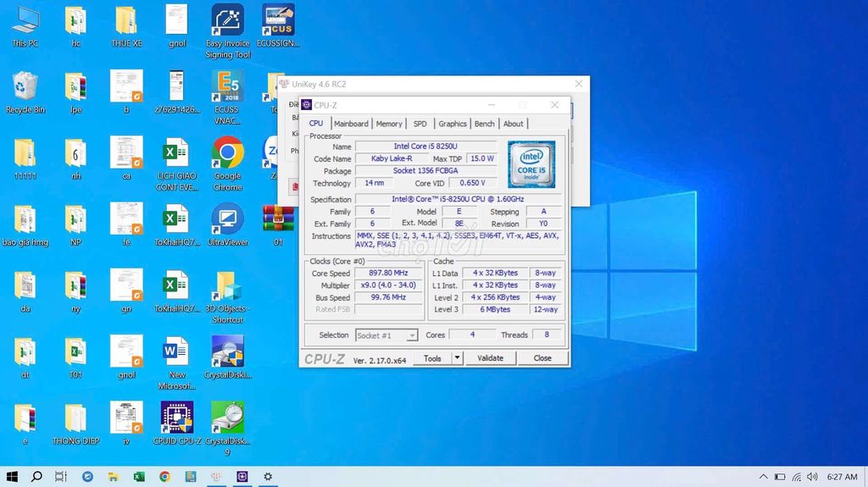868x487 pixels.
Task: Close the UniKey 4.6 RC2 window
Action: [x=578, y=84]
